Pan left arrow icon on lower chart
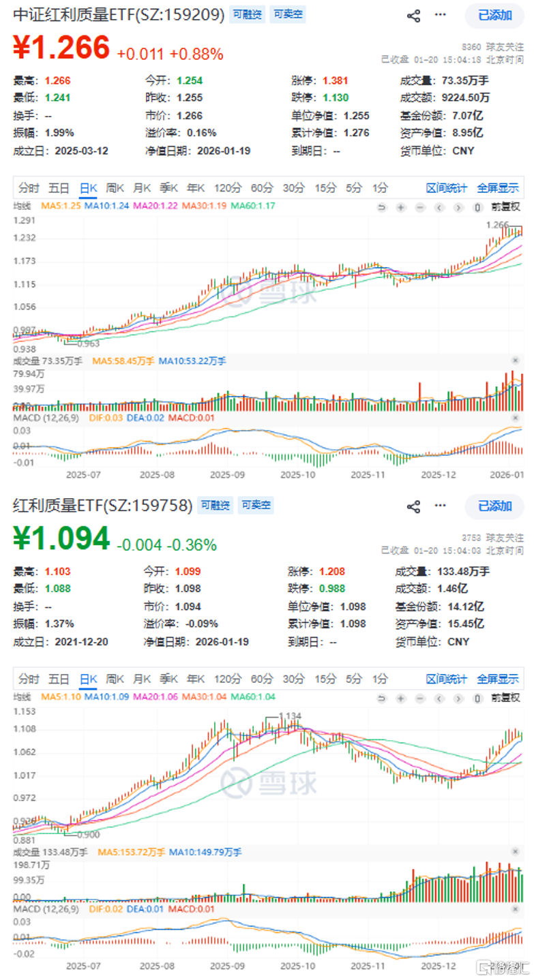 pyautogui.click(x=439, y=698)
